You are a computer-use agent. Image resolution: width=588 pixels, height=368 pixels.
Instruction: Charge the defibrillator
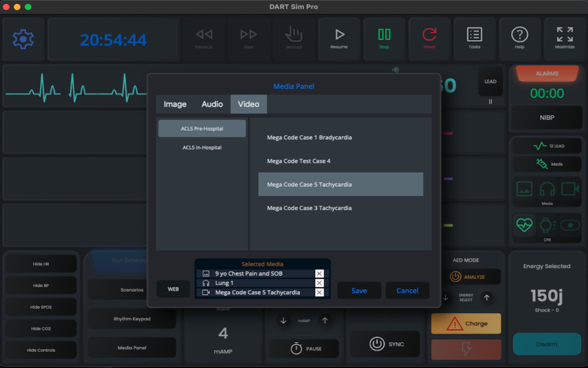466,323
